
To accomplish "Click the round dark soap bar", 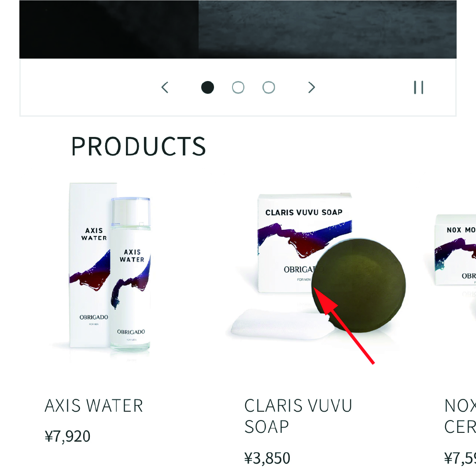I will [358, 285].
